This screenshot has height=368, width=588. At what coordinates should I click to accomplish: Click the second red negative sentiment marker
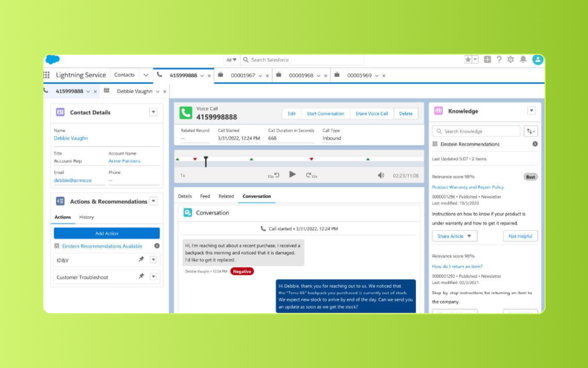(311, 159)
